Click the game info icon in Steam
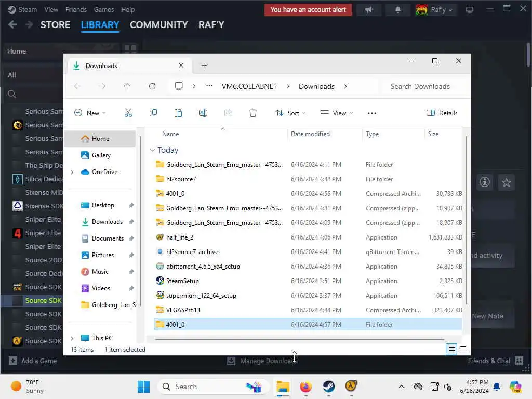Image resolution: width=532 pixels, height=399 pixels. click(485, 182)
